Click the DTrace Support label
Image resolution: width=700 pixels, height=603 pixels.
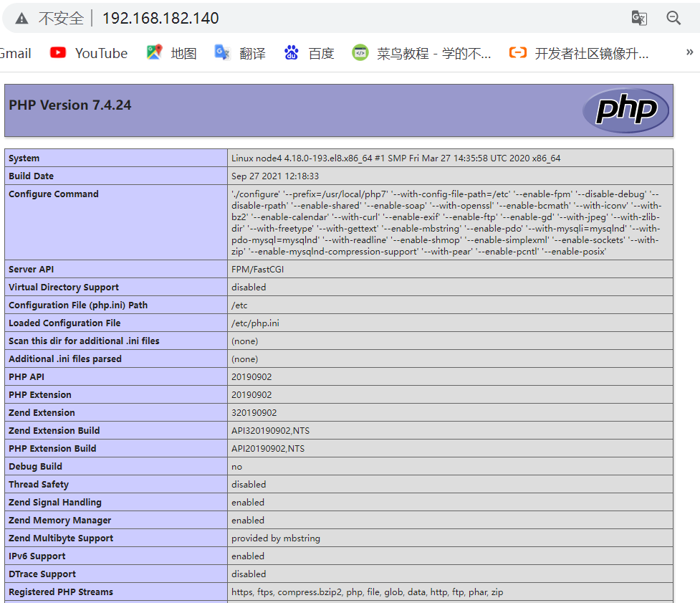(x=42, y=574)
